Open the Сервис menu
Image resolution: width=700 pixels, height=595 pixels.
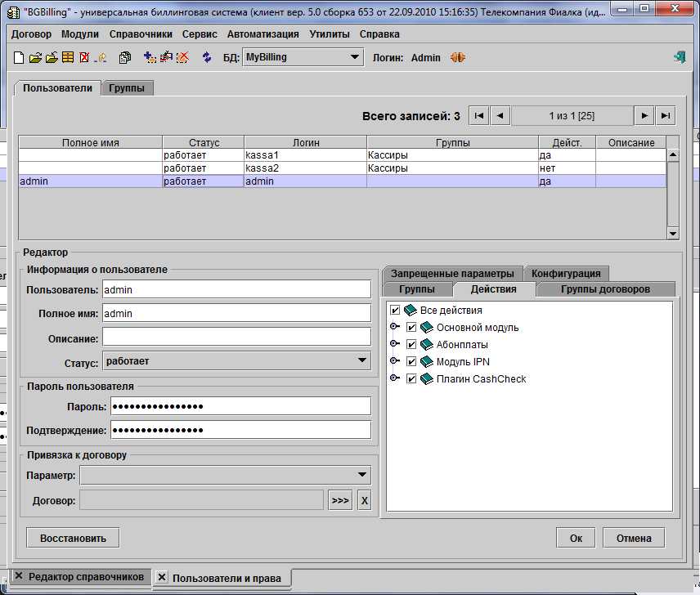coord(200,34)
